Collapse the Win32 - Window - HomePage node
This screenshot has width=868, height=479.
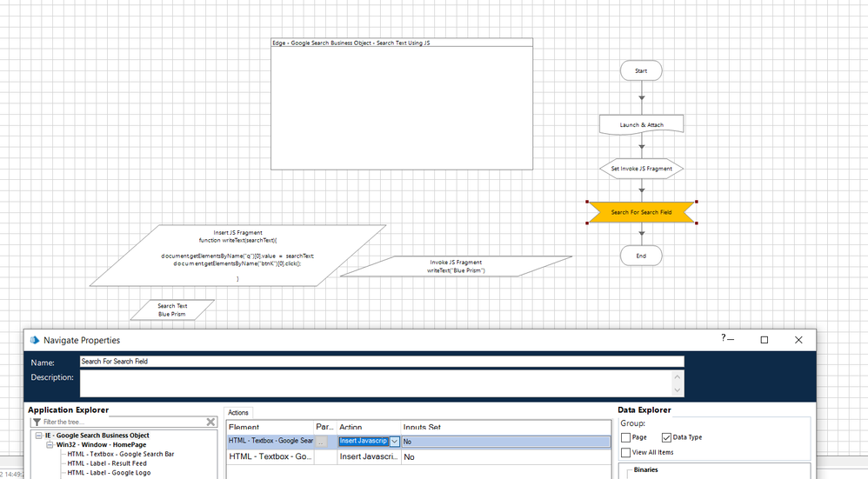50,444
